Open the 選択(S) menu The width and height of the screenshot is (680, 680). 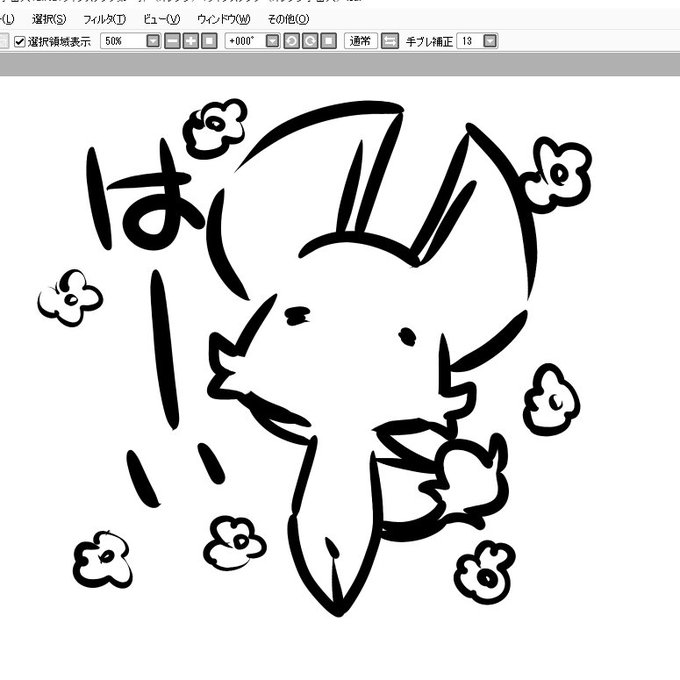49,19
